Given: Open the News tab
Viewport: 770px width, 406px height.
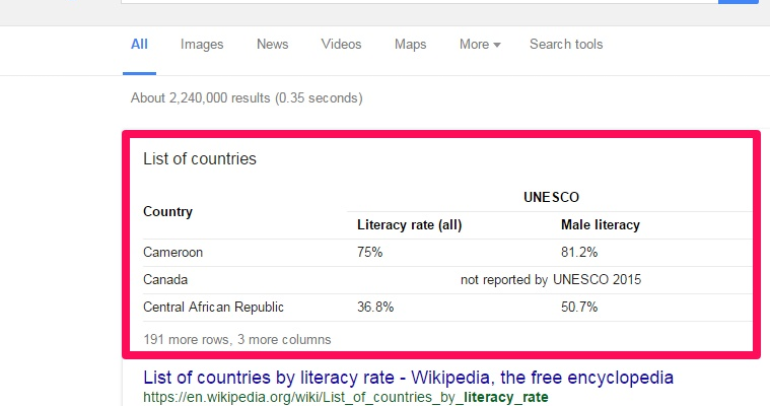Looking at the screenshot, I should coord(272,44).
